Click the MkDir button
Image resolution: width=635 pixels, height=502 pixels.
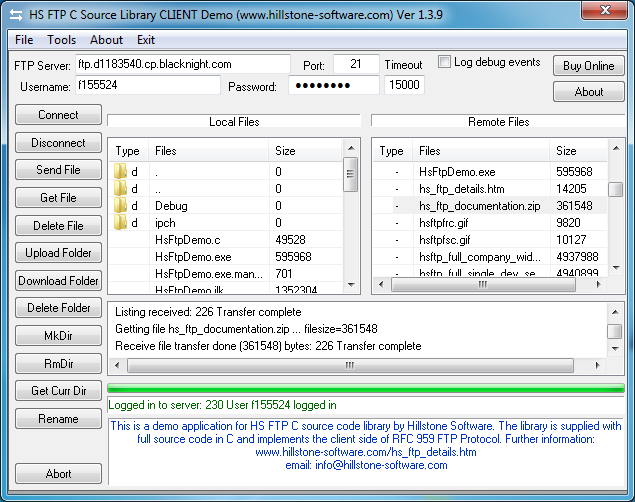click(x=58, y=336)
